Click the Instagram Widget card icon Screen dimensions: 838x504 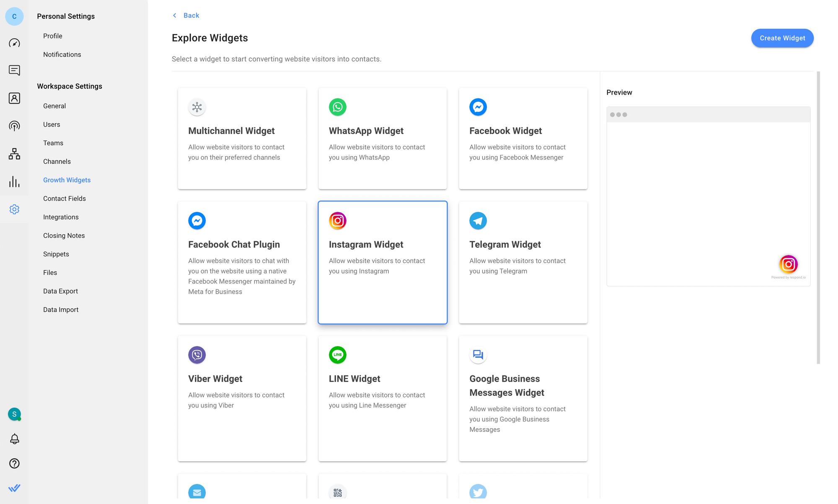pyautogui.click(x=338, y=221)
